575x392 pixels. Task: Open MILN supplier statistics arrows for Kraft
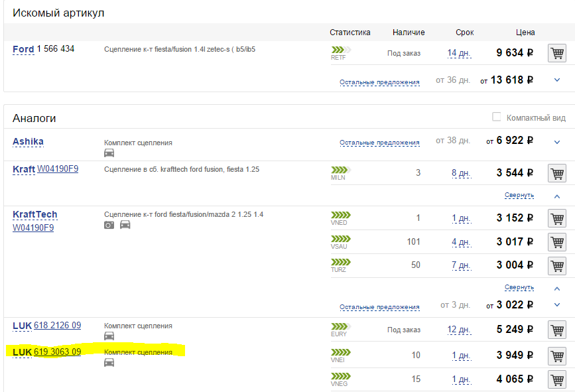[341, 170]
